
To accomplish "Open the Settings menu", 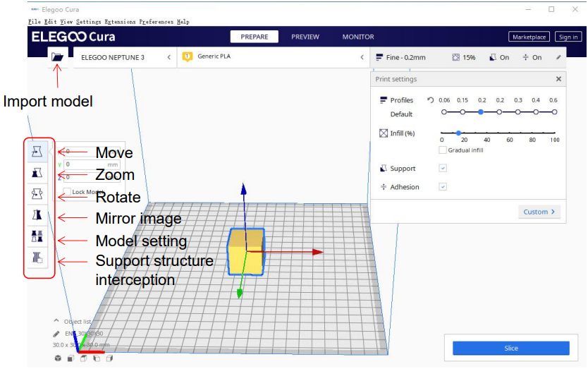I will pyautogui.click(x=89, y=22).
